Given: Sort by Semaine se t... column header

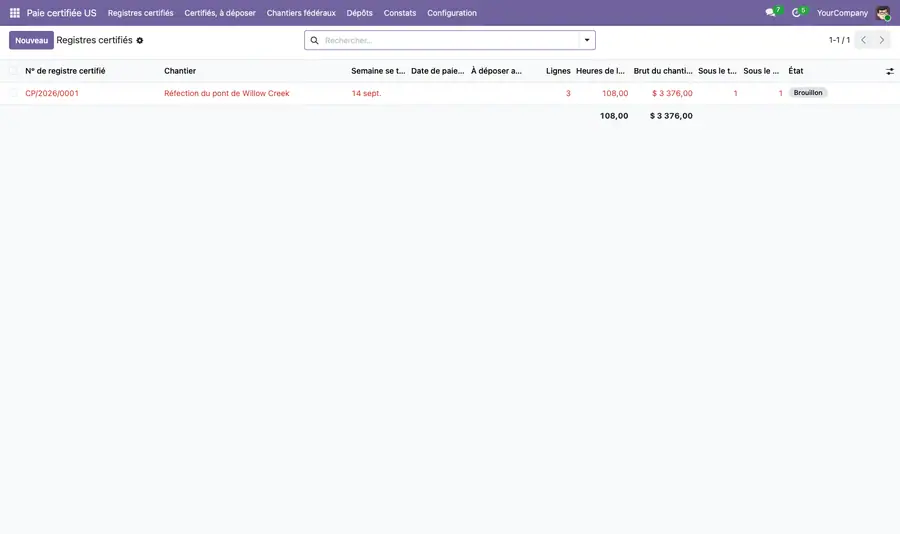Looking at the screenshot, I should coord(378,71).
